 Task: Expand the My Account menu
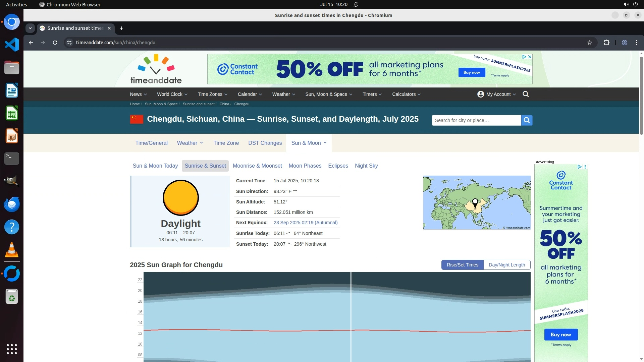click(x=496, y=94)
